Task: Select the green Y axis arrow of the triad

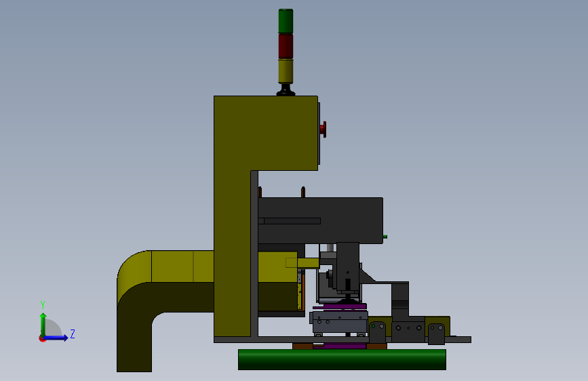Action: [43, 325]
